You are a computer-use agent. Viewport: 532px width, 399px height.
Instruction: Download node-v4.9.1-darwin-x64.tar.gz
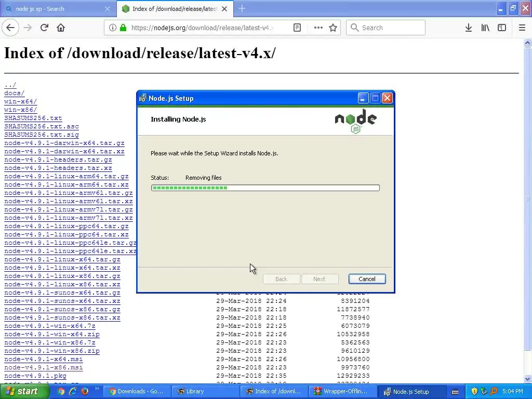pos(64,143)
